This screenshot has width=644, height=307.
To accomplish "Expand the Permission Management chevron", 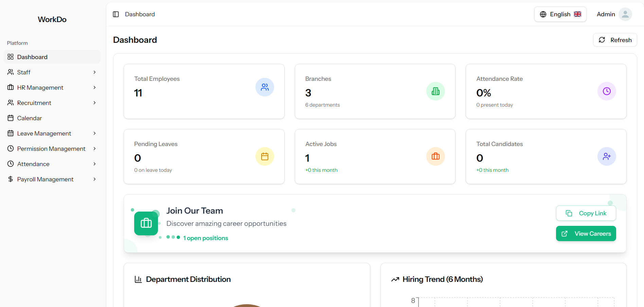I will click(94, 148).
